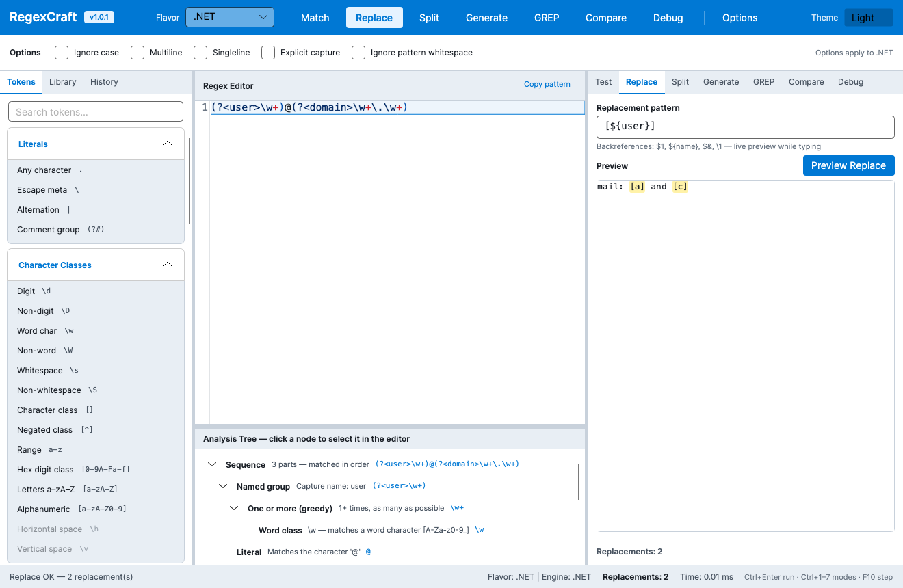Collapse the One or more (greedy) node
Screen dimensions: 903x588
coord(234,508)
